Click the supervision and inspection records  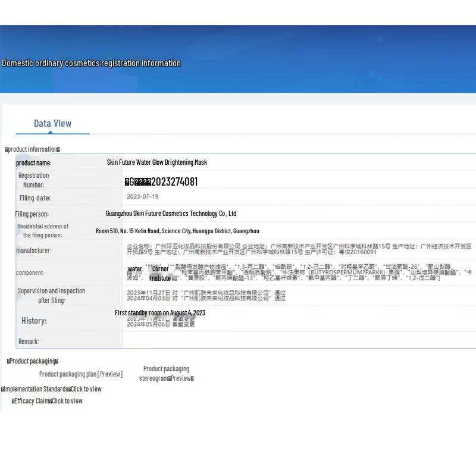click(206, 296)
